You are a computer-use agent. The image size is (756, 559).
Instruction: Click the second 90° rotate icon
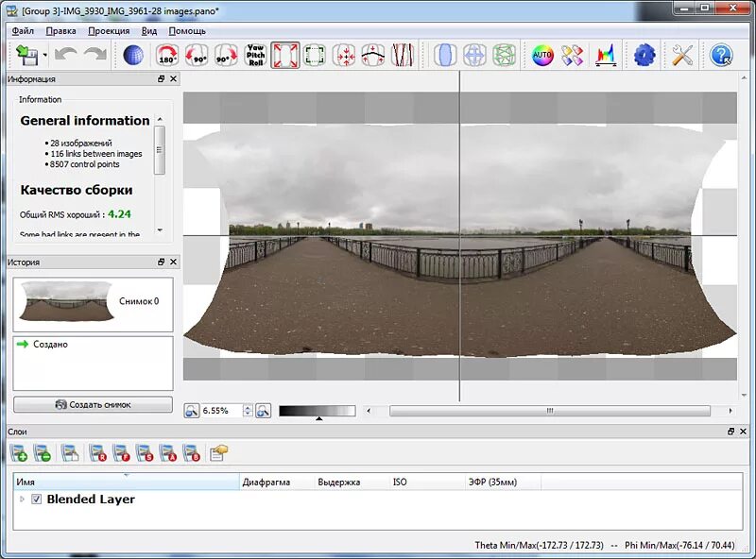226,55
